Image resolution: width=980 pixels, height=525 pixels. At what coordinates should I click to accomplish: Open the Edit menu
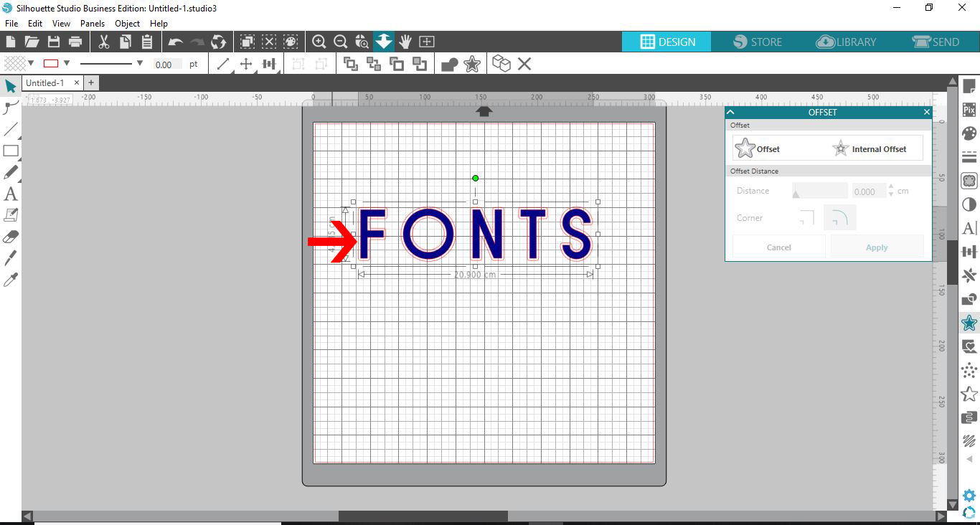35,24
